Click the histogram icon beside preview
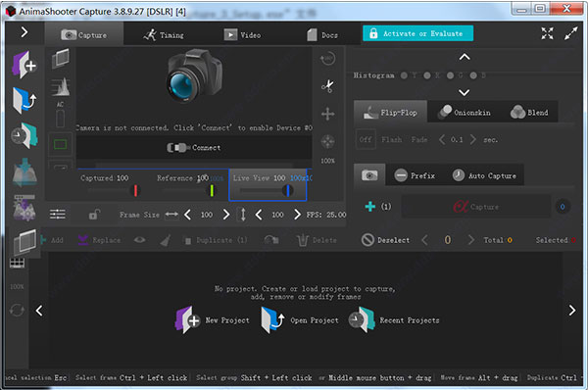This screenshot has height=390, width=588. (61, 86)
